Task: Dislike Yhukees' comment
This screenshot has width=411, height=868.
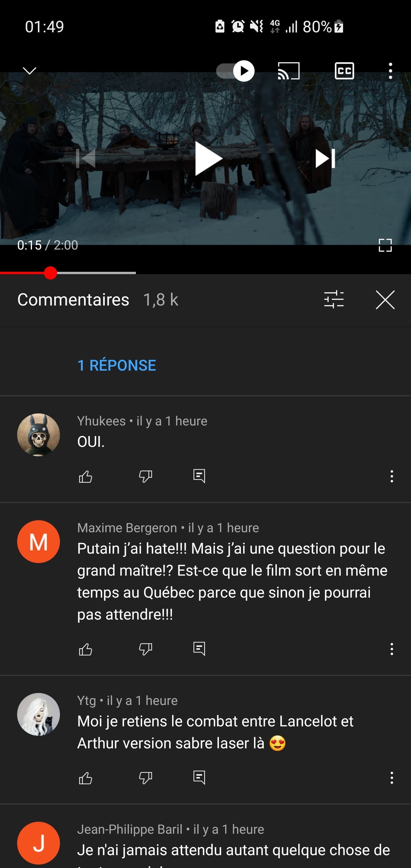Action: (x=146, y=476)
